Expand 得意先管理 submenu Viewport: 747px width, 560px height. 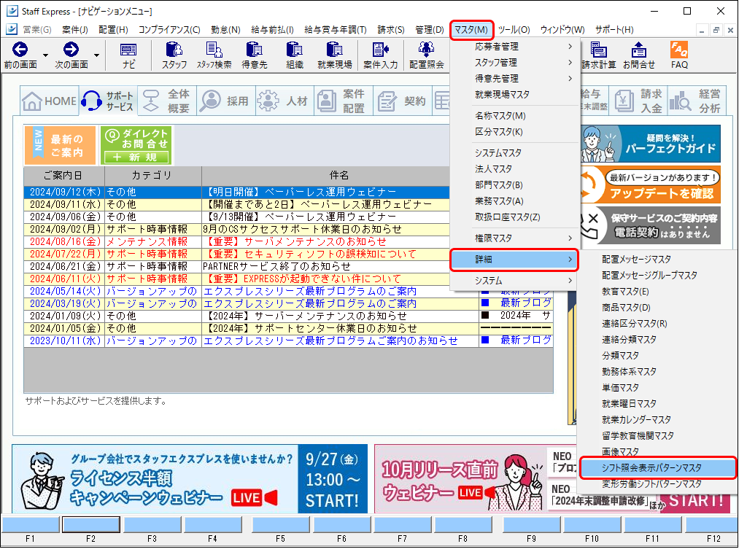coord(514,79)
